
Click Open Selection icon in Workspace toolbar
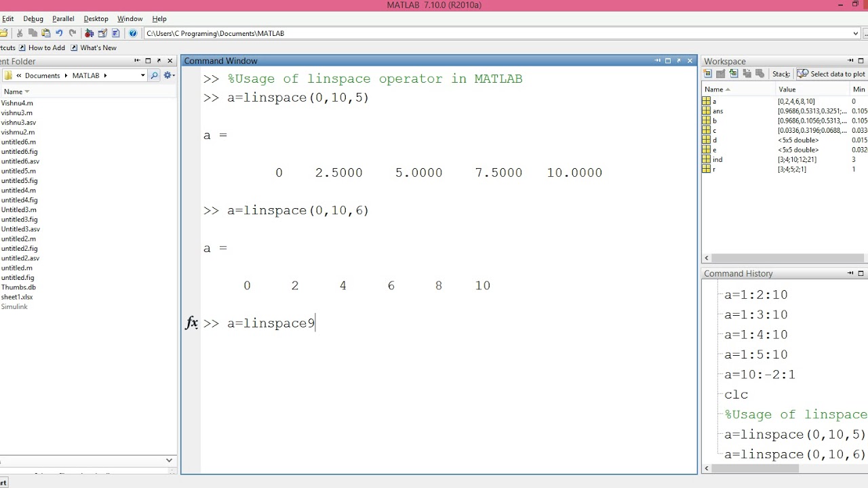[x=721, y=74]
